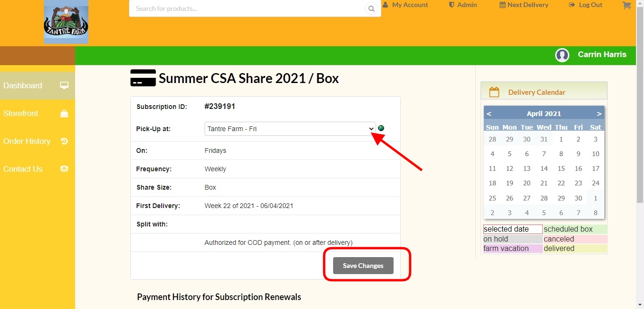Screen dimensions: 644x309
Task: Click Log Out
Action: (586, 5)
